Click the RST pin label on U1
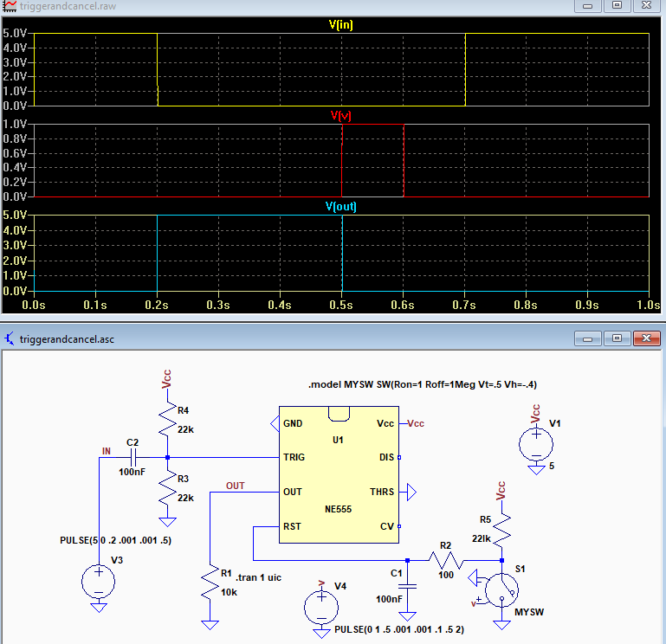 [x=292, y=526]
